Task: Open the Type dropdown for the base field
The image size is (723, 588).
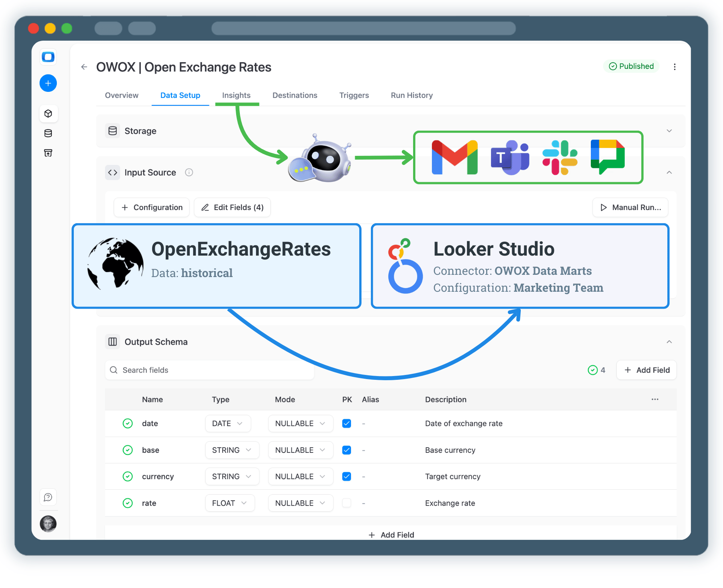Action: point(232,450)
